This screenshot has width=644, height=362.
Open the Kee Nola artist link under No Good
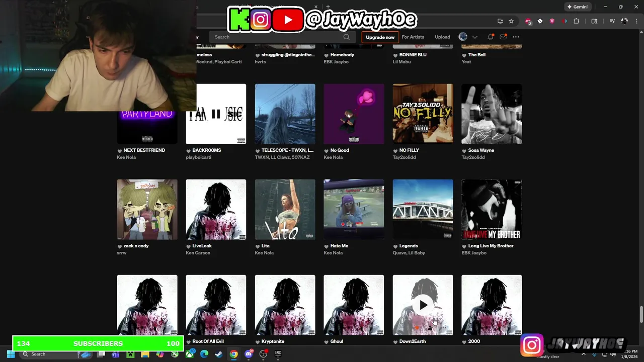click(x=333, y=157)
